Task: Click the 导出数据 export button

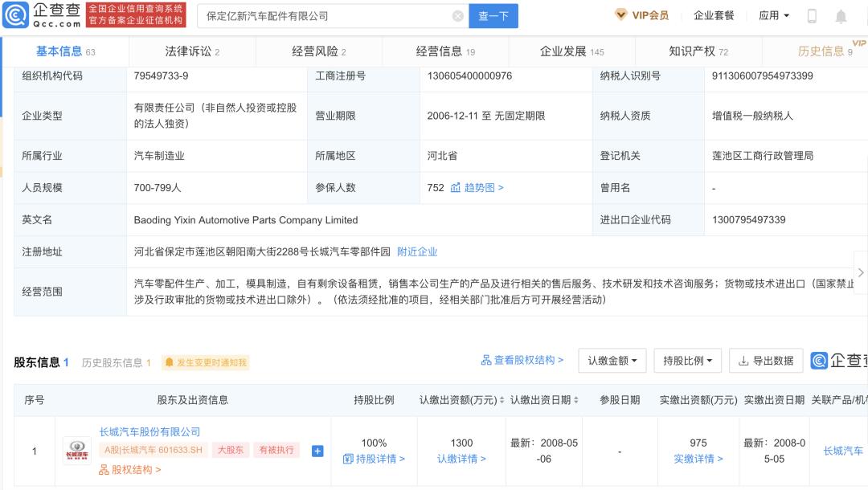Action: 766,361
